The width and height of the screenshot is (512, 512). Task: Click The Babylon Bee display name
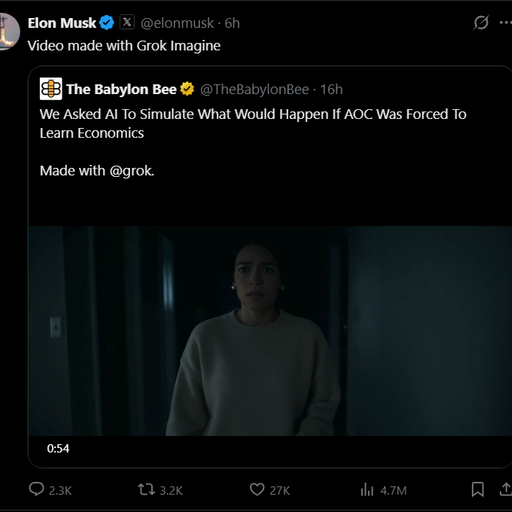(121, 89)
